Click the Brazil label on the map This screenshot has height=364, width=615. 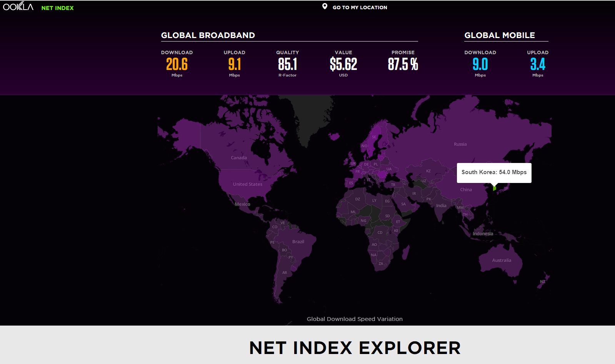tap(298, 242)
